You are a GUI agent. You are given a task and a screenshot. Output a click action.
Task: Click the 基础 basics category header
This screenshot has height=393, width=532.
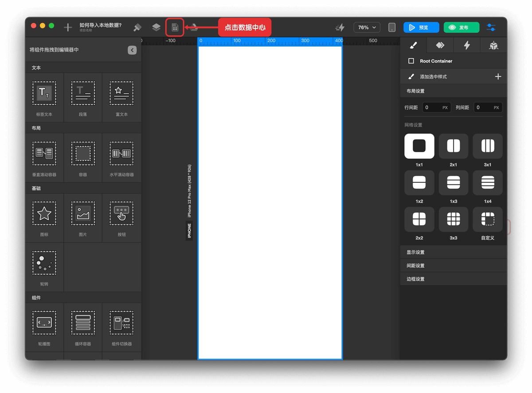(x=83, y=188)
